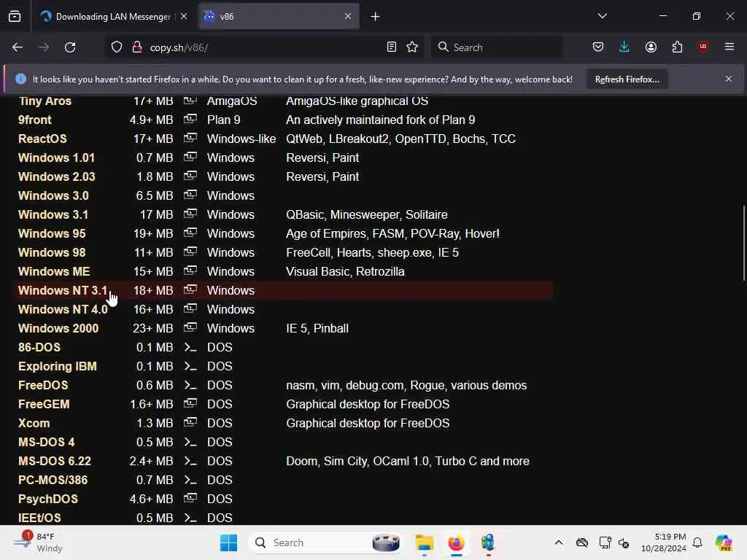Open a new tab

(x=376, y=17)
